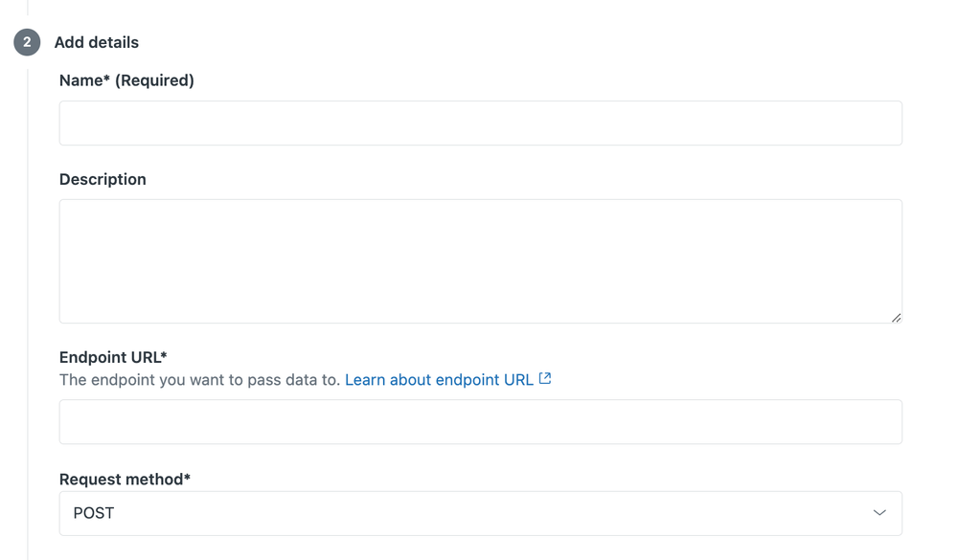The image size is (958, 560).
Task: Click the resize grip on the Description textarea
Action: click(x=897, y=316)
